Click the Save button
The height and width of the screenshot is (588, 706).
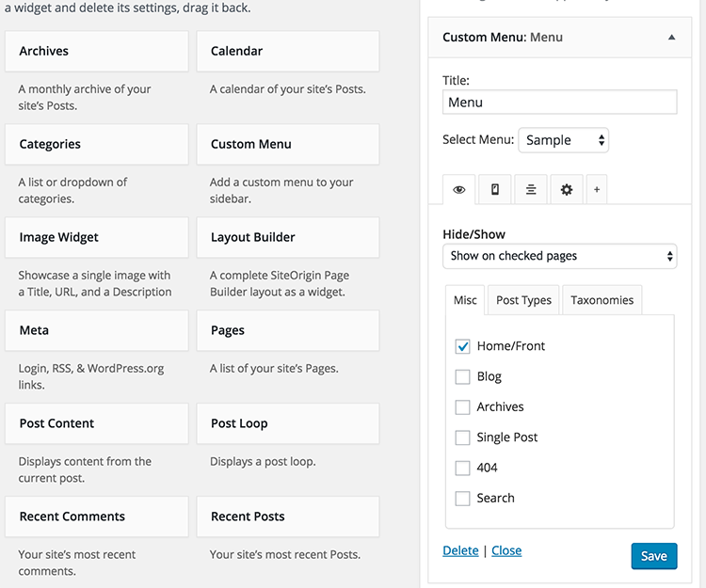coord(653,556)
